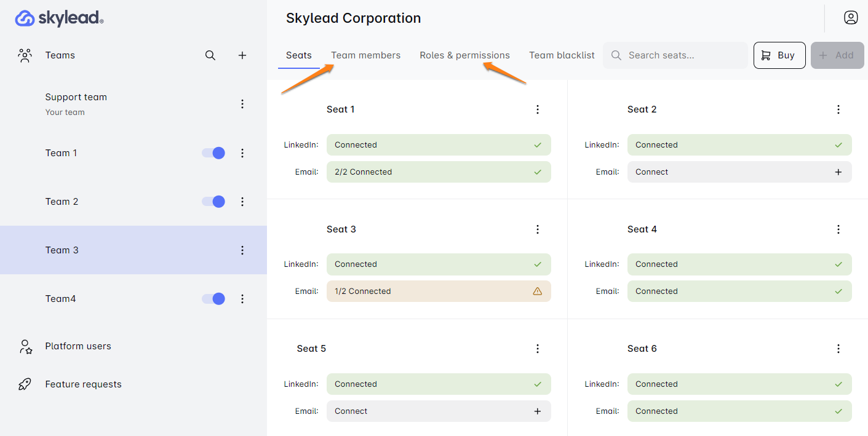This screenshot has width=868, height=436.
Task: Expand Seat 4 three-dot options menu
Action: tap(838, 229)
